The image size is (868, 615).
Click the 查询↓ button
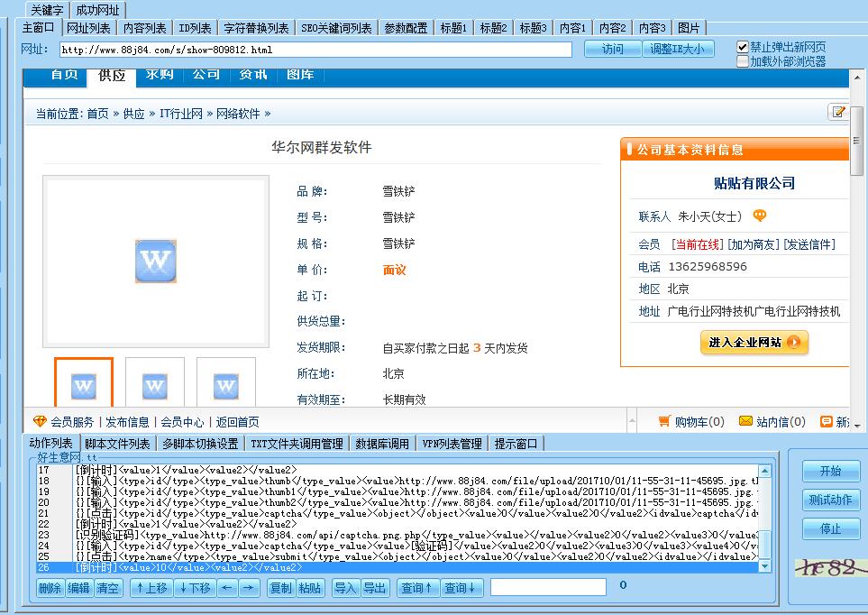click(461, 588)
